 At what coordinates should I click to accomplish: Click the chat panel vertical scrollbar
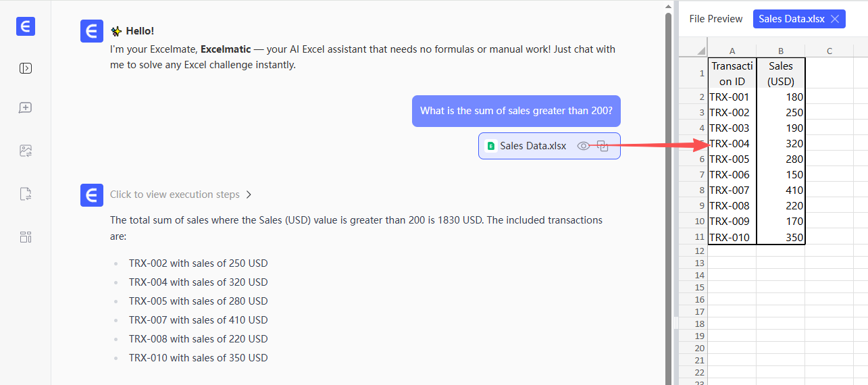pos(669,169)
